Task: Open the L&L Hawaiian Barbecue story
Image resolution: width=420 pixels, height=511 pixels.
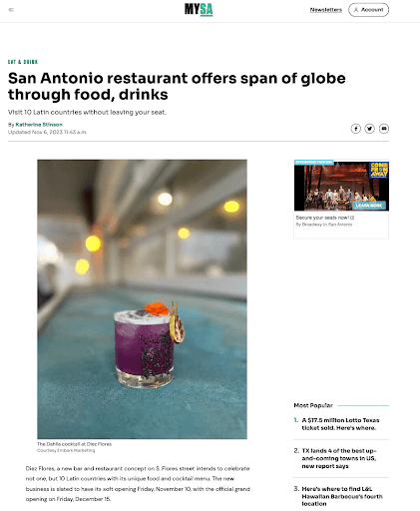Action: [x=342, y=496]
